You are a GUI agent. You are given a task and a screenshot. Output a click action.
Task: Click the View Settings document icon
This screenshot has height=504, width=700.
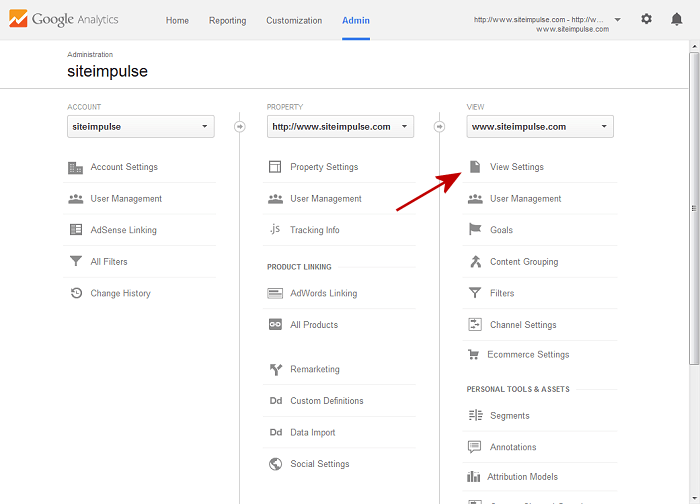pos(475,167)
